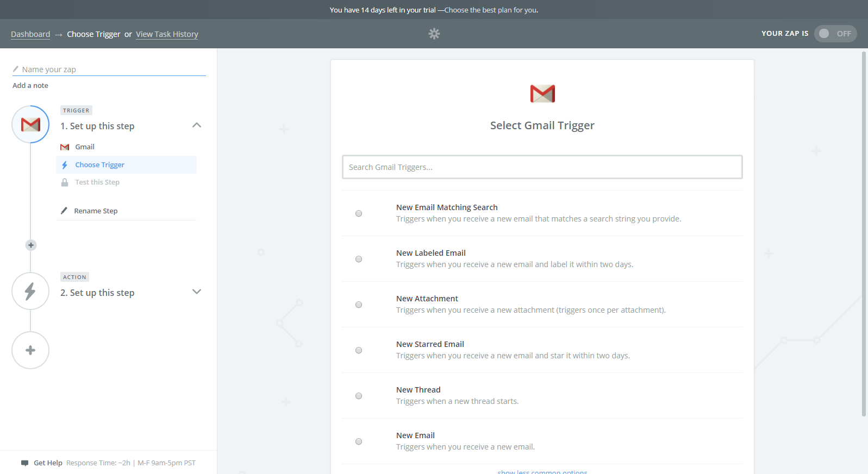868x474 pixels.
Task: Click the 'New Attachment' title
Action: [427, 299]
